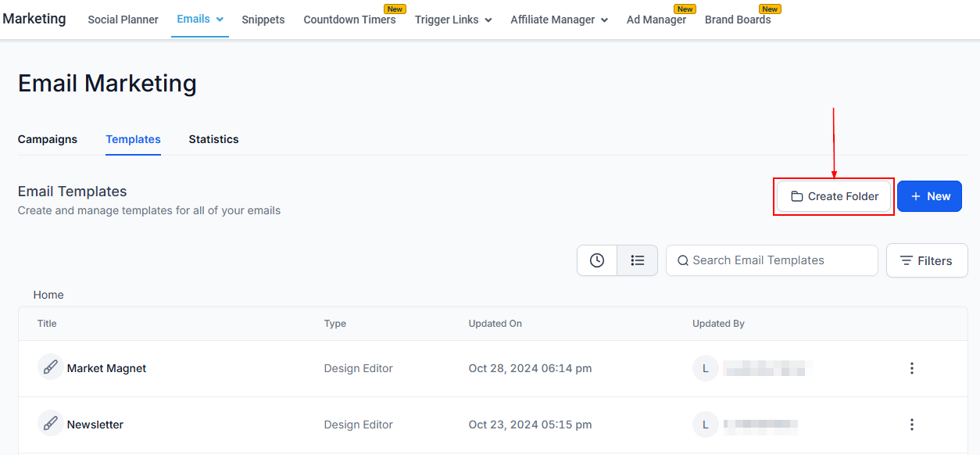980x455 pixels.
Task: Click the Type column header
Action: [335, 323]
